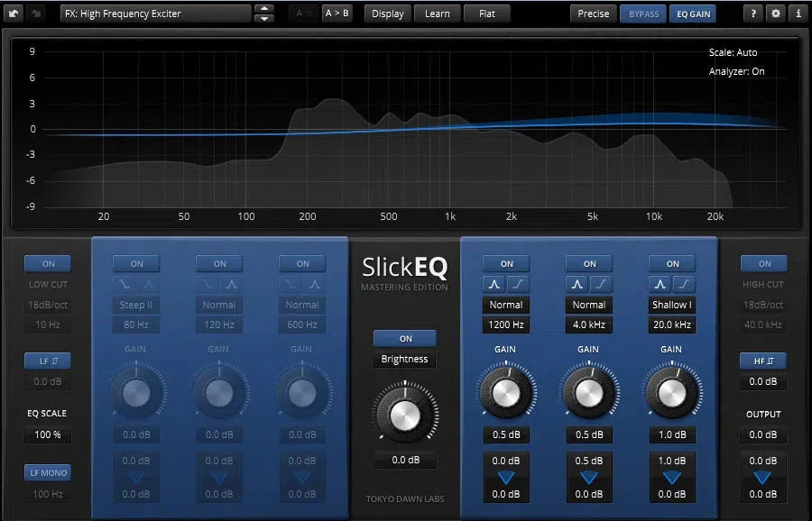Turn on the LOW CUT section with its ON button
Viewport: 812px width, 521px height.
[x=47, y=263]
